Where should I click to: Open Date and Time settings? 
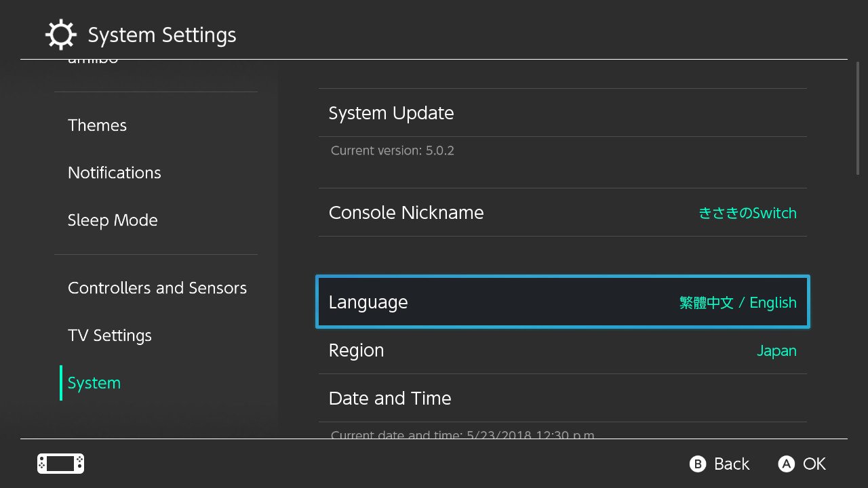pos(390,399)
